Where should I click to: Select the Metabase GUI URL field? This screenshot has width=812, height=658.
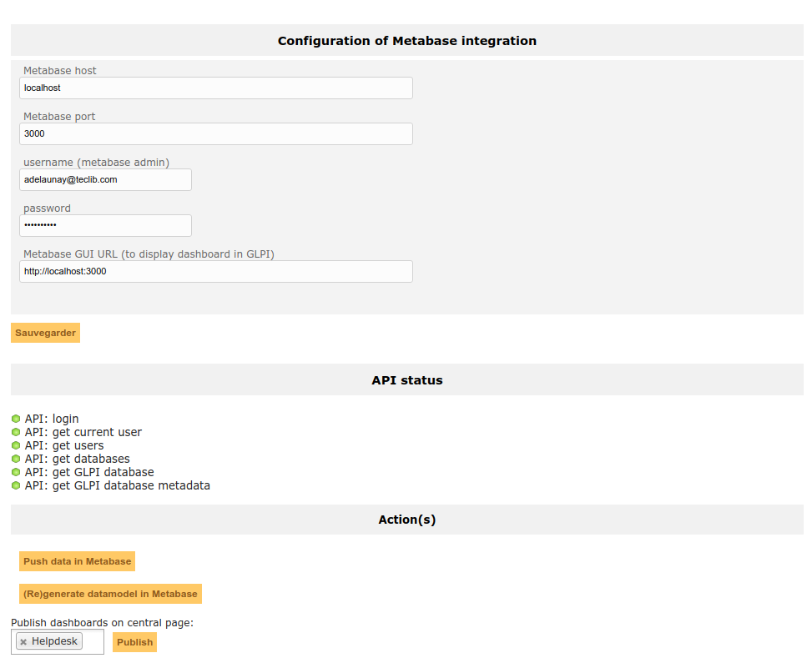(216, 271)
